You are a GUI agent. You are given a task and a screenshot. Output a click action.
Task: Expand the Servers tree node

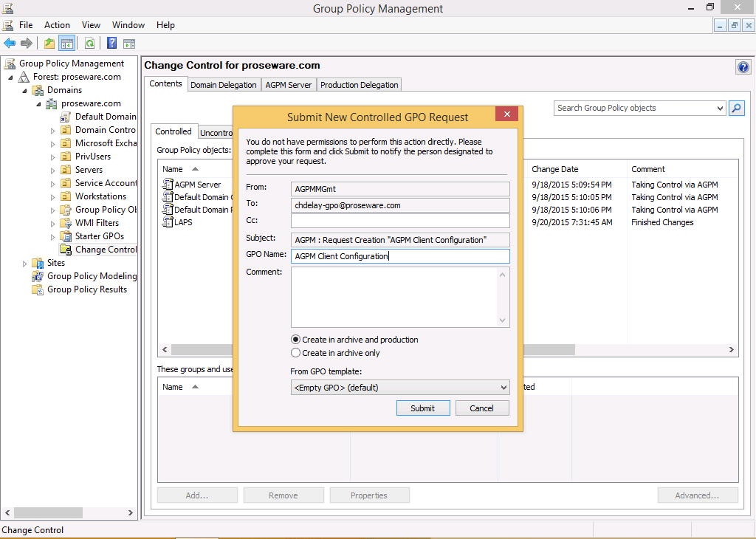click(x=53, y=171)
